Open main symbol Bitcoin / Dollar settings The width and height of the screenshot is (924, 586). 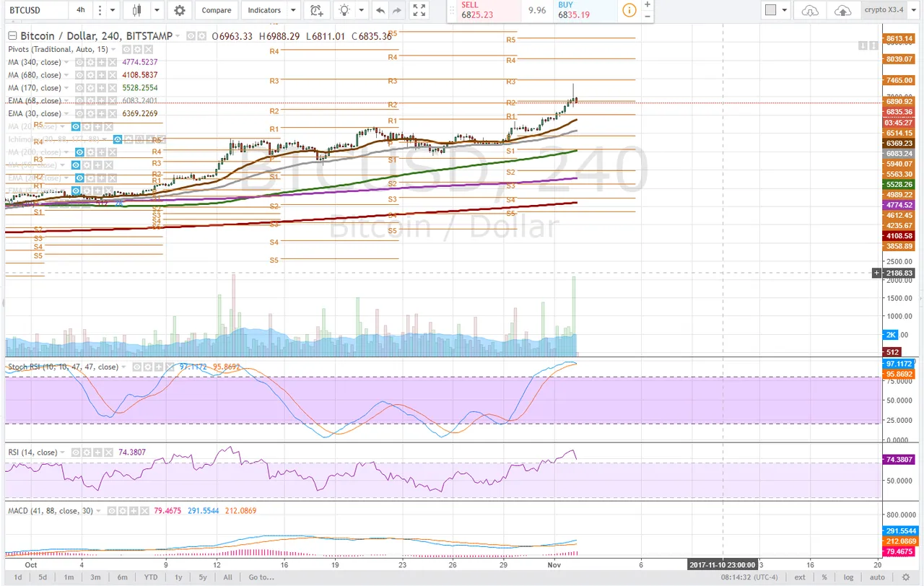[201, 36]
